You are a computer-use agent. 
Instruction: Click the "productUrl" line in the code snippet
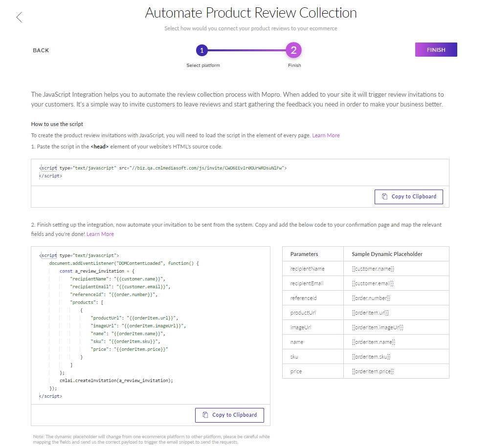coord(134,318)
